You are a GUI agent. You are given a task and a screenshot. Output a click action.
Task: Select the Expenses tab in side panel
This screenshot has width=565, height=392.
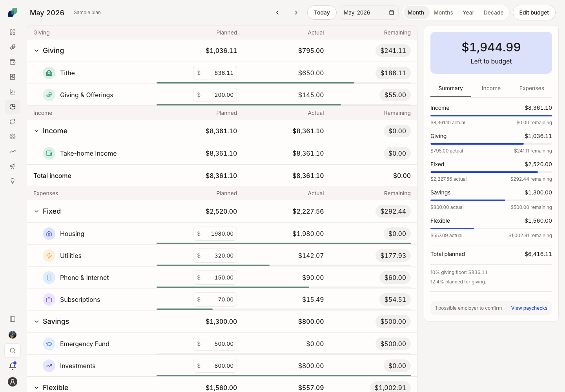532,88
